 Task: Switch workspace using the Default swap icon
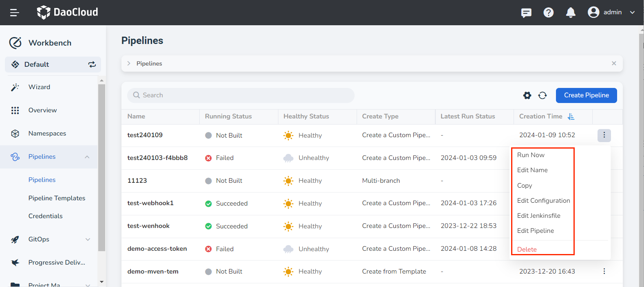pyautogui.click(x=92, y=64)
